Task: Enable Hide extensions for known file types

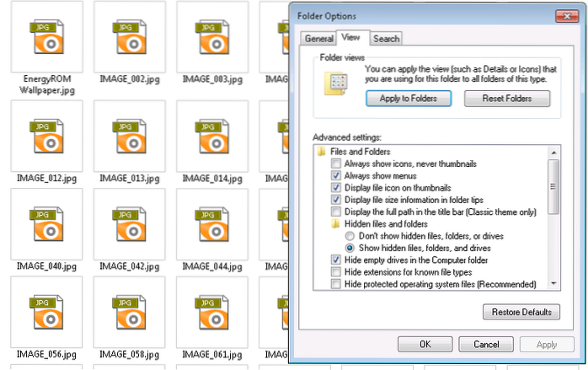Action: pyautogui.click(x=337, y=272)
